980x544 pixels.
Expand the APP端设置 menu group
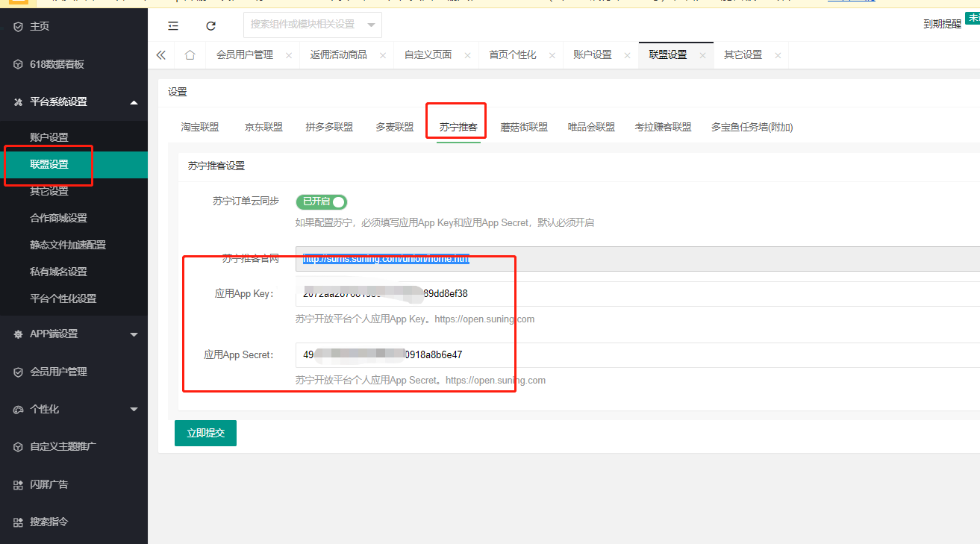point(134,334)
